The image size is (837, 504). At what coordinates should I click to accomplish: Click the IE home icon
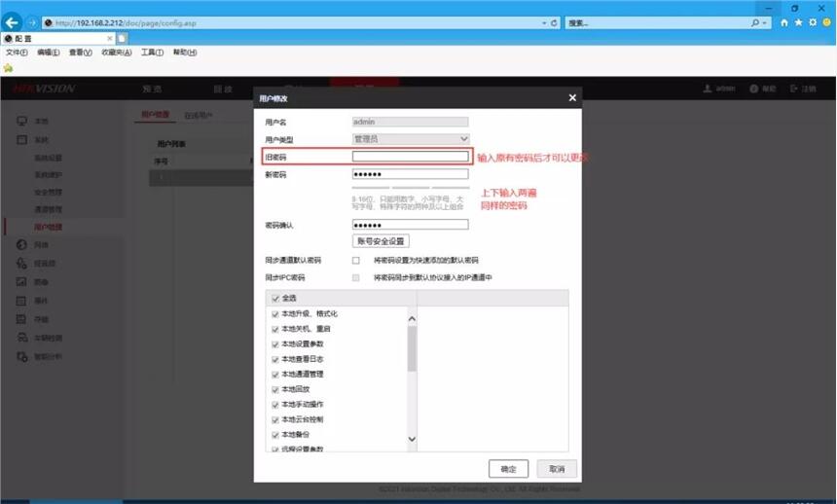tap(784, 22)
